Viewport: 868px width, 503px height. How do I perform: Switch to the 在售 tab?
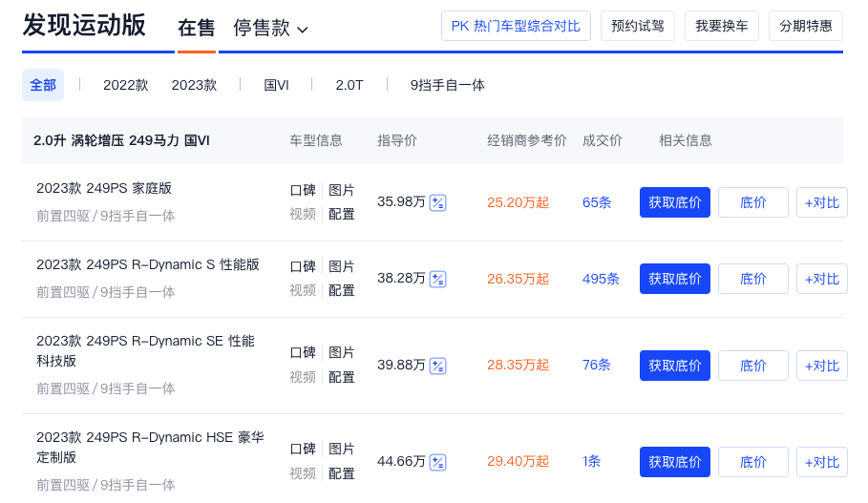pyautogui.click(x=196, y=28)
